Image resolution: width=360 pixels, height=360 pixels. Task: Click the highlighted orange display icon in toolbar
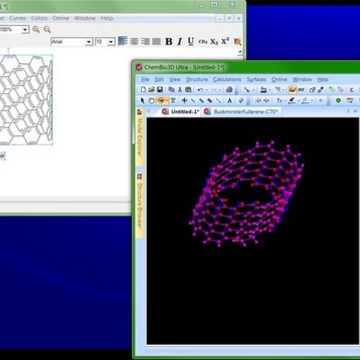point(292,89)
